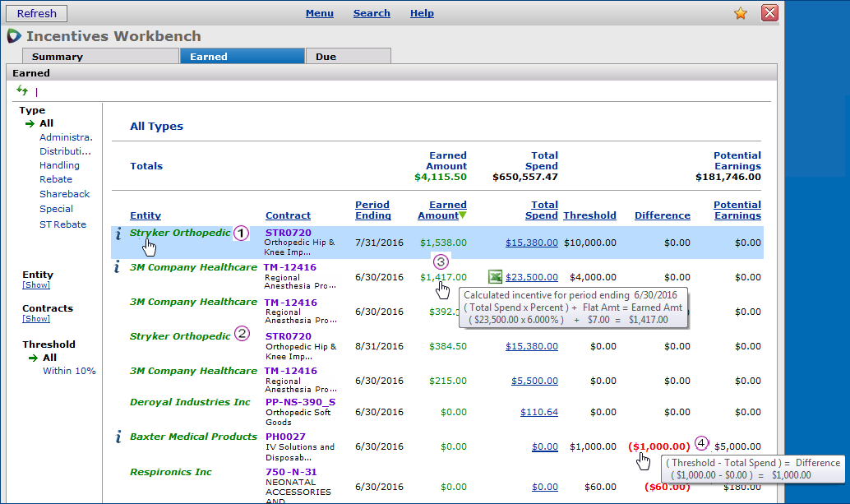Expand the Entity filter with Show

tap(36, 285)
